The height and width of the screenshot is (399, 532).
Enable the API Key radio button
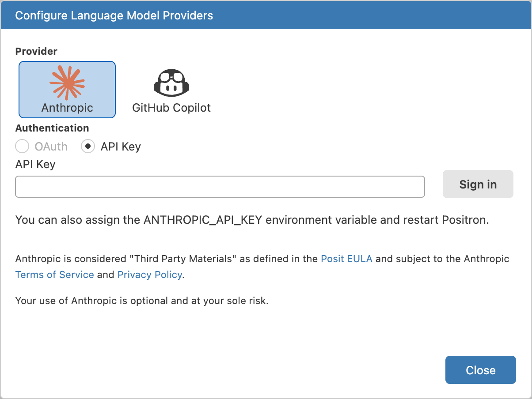[88, 147]
